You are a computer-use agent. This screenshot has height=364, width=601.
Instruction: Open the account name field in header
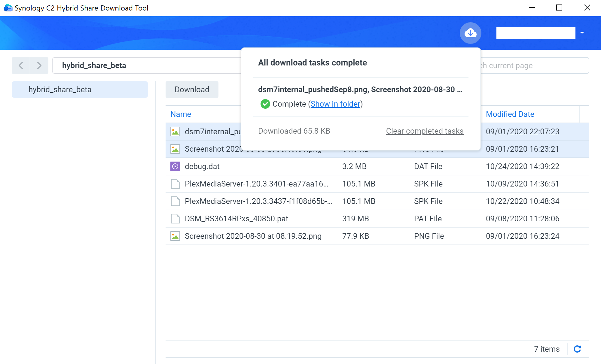coord(536,33)
